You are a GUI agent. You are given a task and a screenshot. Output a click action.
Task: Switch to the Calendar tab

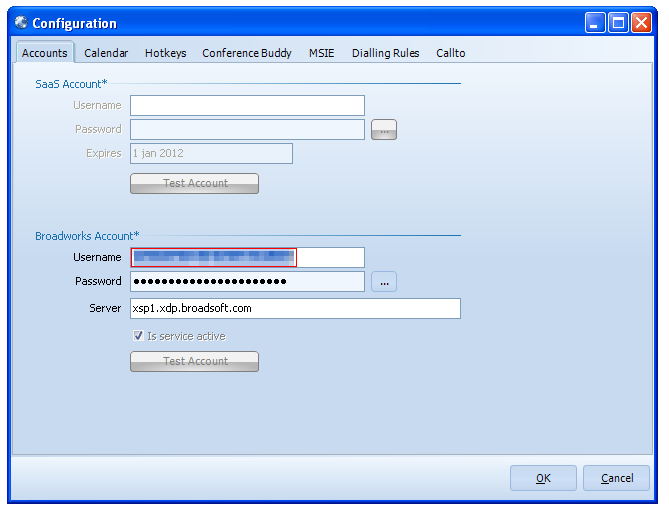click(106, 53)
